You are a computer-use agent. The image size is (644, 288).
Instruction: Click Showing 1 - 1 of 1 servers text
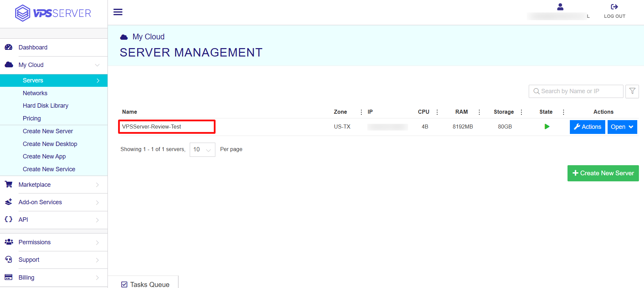153,149
